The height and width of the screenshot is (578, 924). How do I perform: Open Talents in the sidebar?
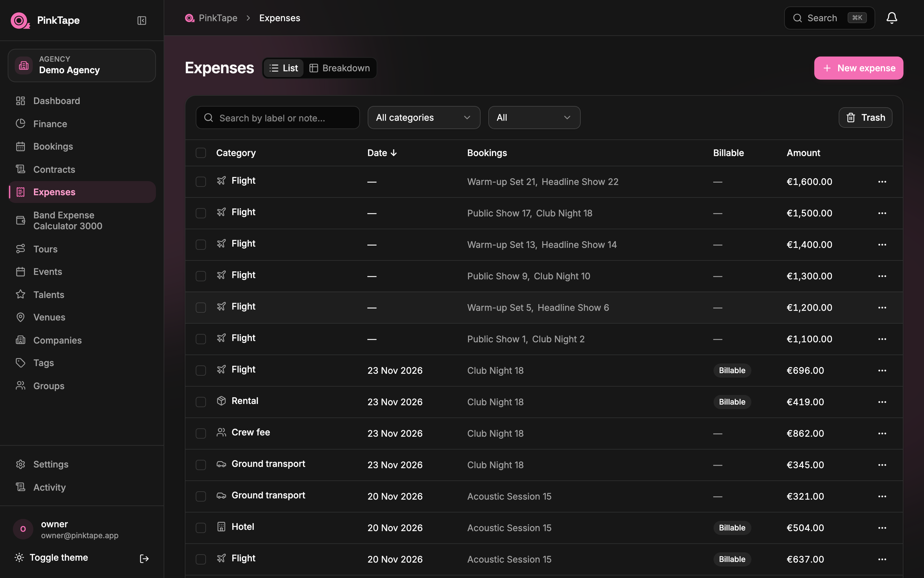(82, 295)
